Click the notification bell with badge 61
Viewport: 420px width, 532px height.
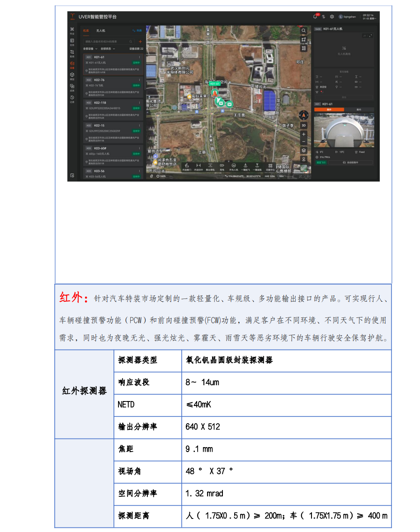(x=315, y=17)
